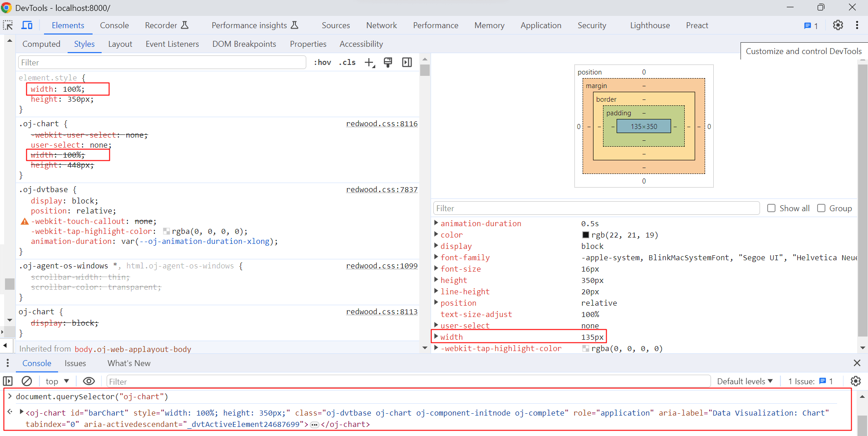
Task: Toggle element pseudo-states via :hov
Action: tap(322, 62)
